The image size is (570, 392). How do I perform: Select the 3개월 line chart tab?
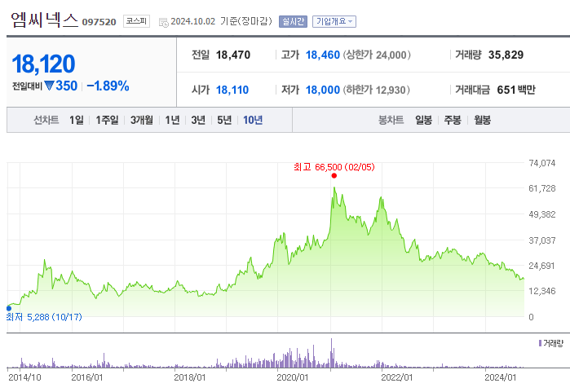point(142,120)
